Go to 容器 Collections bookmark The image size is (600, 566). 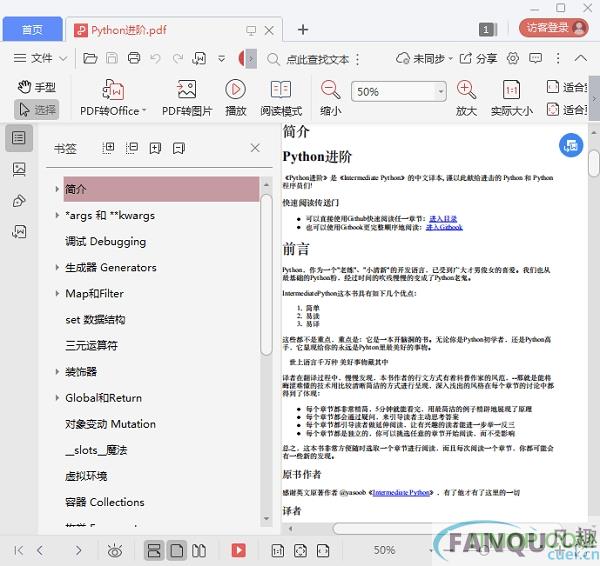point(104,502)
